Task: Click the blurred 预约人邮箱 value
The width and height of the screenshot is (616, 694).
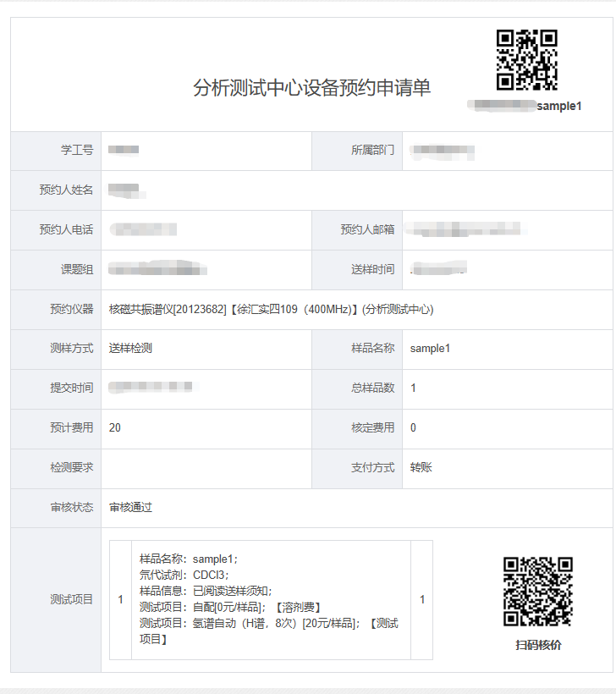Action: click(x=465, y=229)
